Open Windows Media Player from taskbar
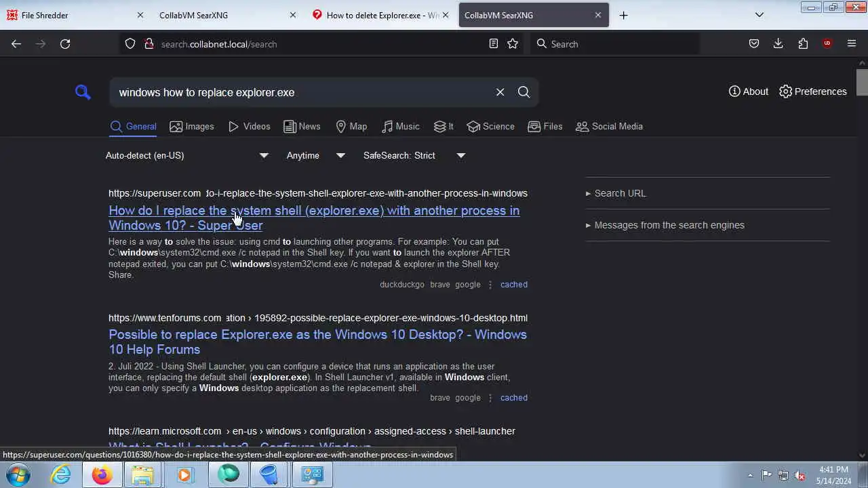868x488 pixels. coord(184,475)
